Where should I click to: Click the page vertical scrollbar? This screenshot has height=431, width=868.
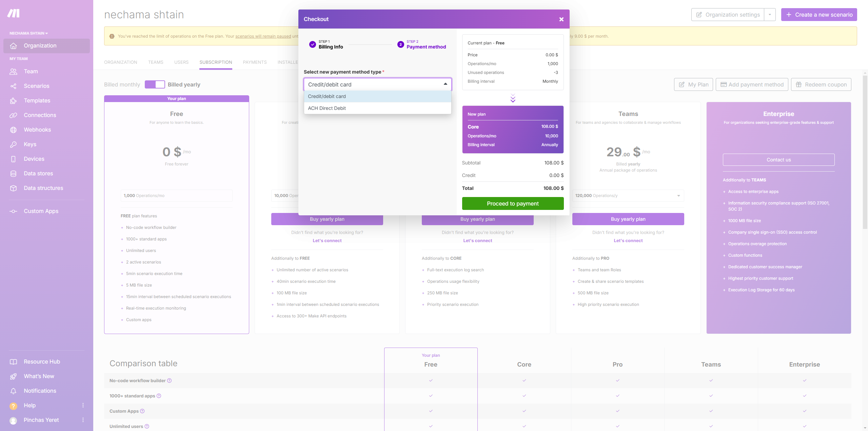click(x=865, y=153)
